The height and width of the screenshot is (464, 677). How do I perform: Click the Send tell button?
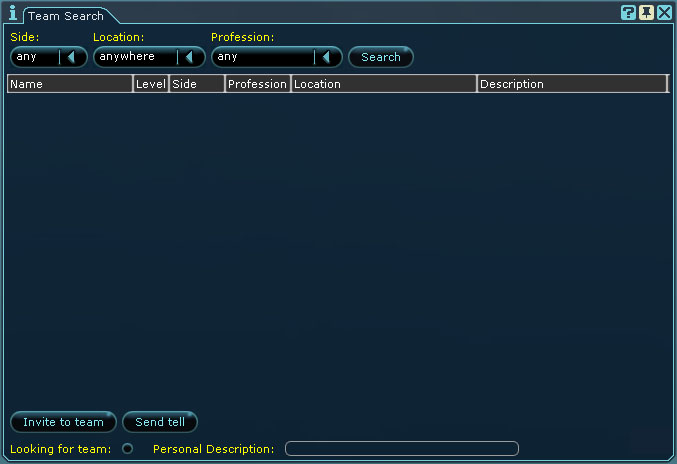[x=160, y=422]
